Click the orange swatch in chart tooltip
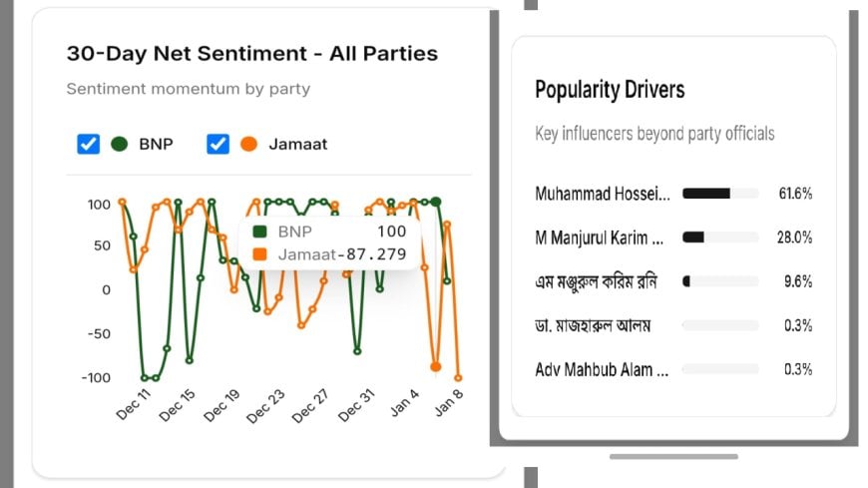The width and height of the screenshot is (868, 488). pos(260,254)
